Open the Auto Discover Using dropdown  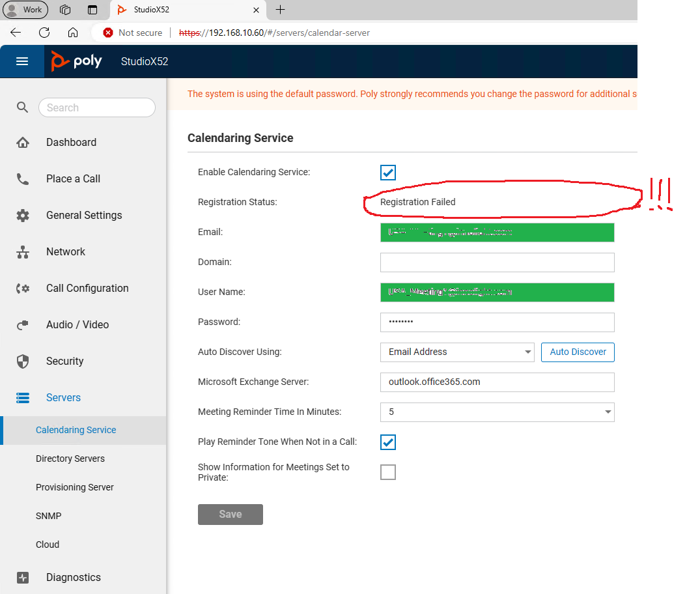(x=457, y=352)
